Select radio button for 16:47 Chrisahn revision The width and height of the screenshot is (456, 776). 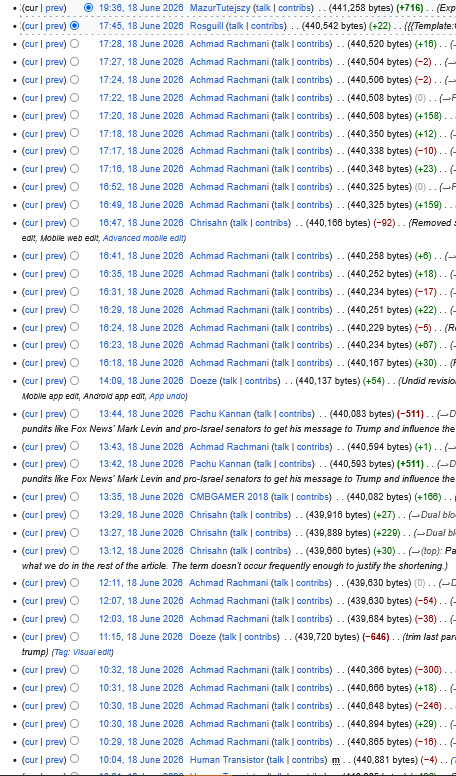pos(74,223)
